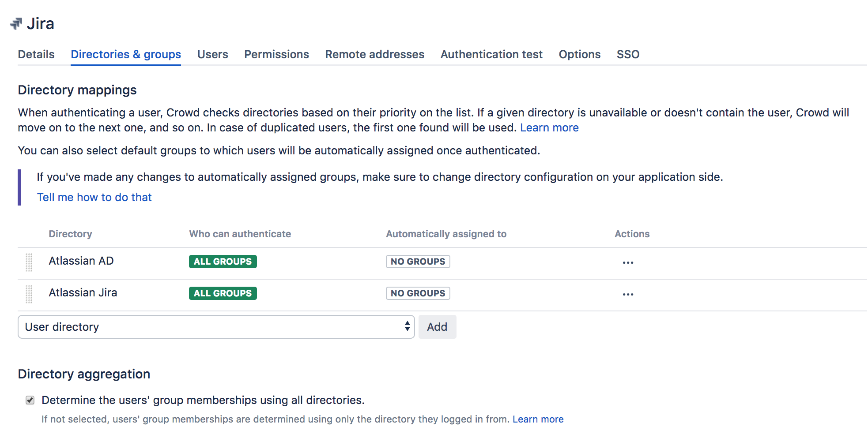Follow the "Tell me how to do that" link
Screen dimensions: 868x434
[x=94, y=197]
